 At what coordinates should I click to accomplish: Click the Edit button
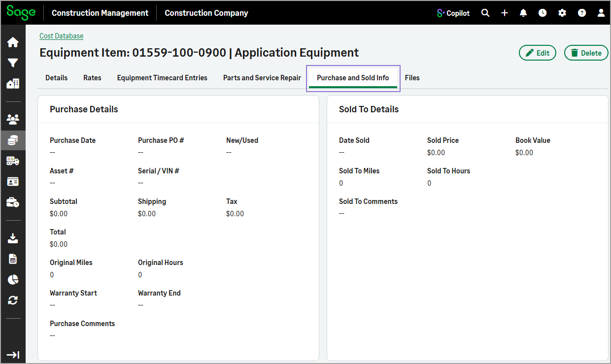click(538, 53)
